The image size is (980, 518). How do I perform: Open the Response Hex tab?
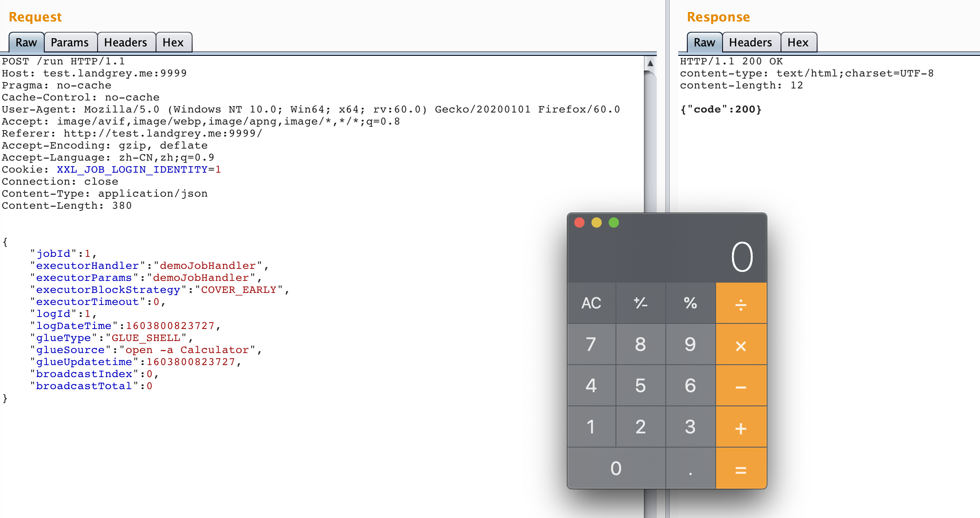(x=798, y=43)
